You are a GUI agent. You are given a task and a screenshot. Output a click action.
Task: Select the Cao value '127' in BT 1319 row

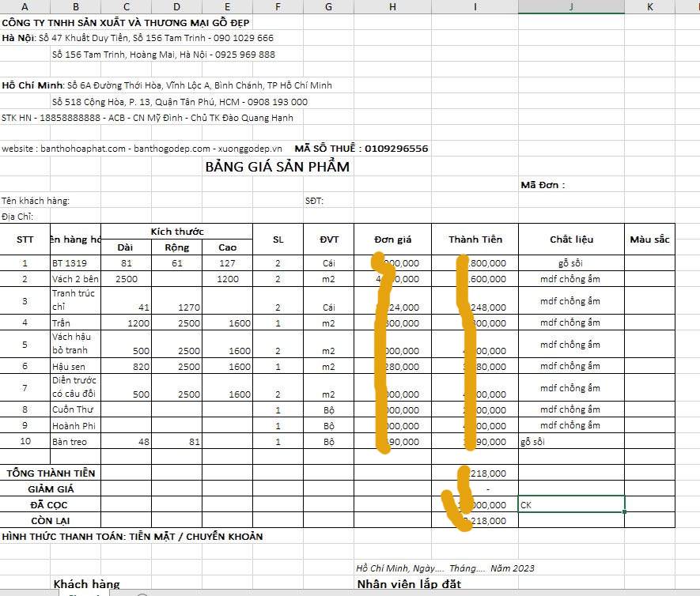(227, 263)
